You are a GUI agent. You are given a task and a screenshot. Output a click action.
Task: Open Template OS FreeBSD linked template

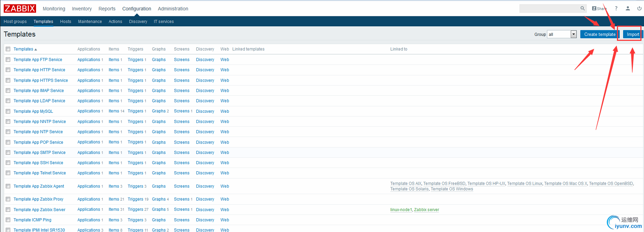coord(444,184)
